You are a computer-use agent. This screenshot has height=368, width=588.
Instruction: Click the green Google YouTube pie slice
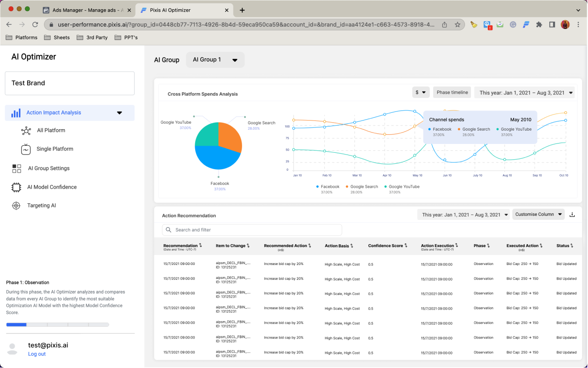click(x=206, y=133)
